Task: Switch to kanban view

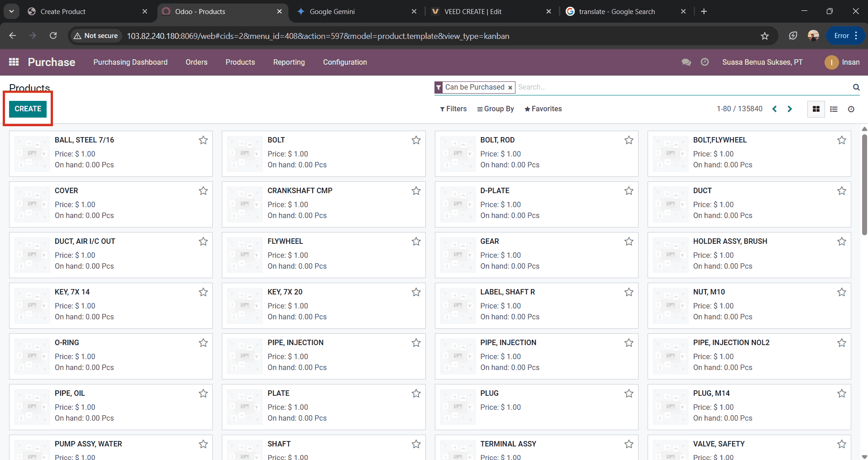Action: click(816, 109)
